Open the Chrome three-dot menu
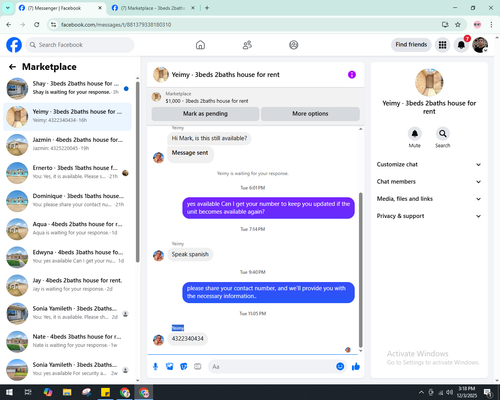This screenshot has height=400, width=500. tap(491, 24)
